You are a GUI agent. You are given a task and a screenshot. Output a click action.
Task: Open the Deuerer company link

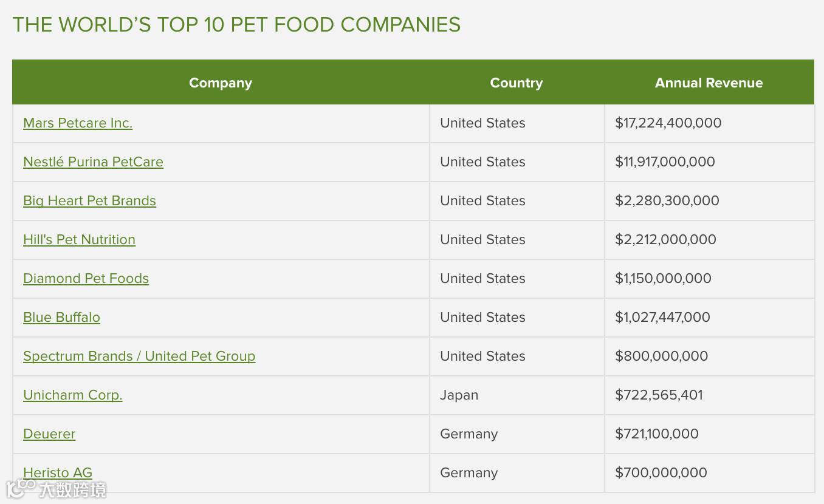pos(49,434)
